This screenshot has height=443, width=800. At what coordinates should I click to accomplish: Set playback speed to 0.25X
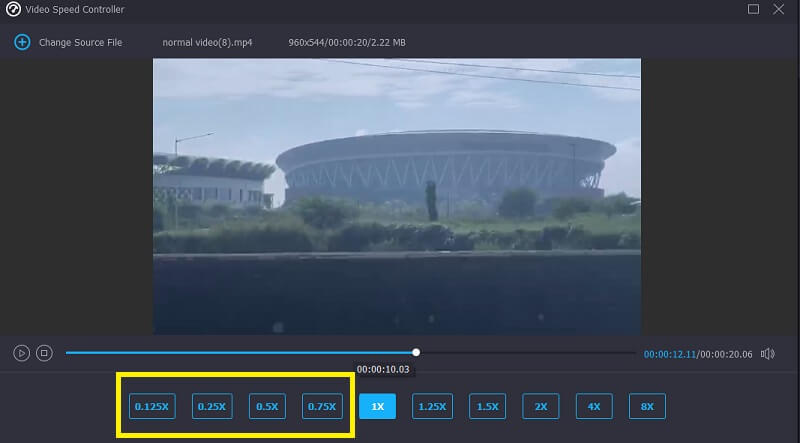point(211,406)
